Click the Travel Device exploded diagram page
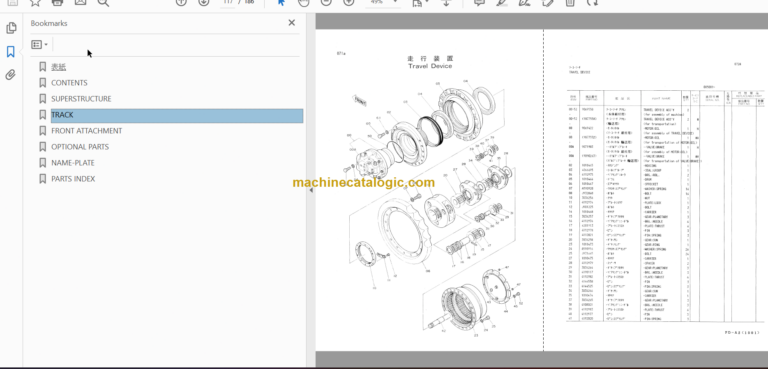The image size is (768, 369). pos(430,190)
